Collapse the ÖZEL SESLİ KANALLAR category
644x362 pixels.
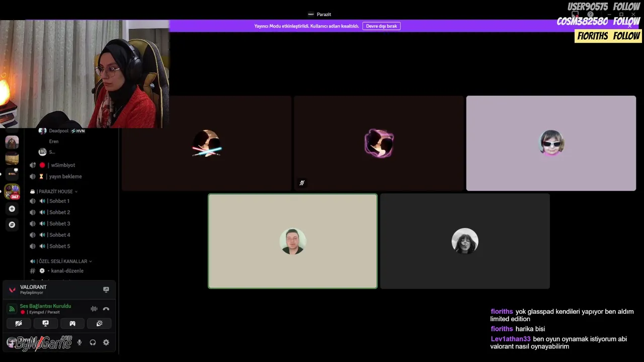click(x=61, y=261)
